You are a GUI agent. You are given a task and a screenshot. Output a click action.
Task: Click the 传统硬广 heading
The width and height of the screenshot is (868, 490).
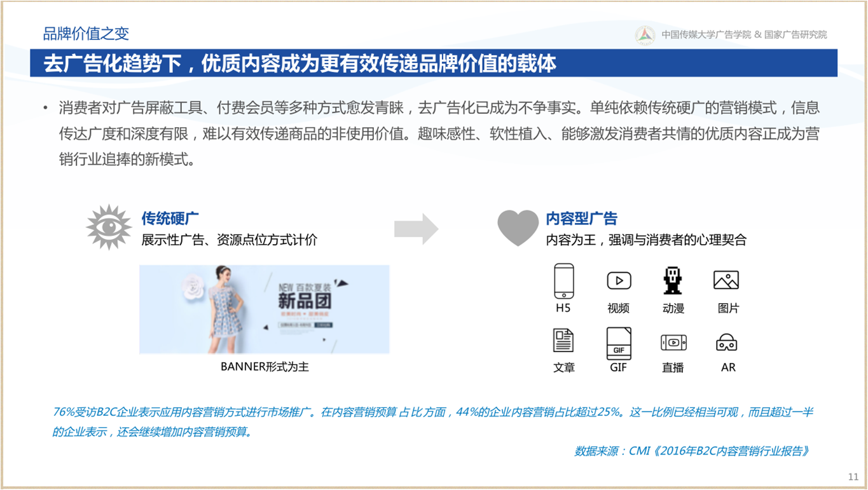point(170,219)
